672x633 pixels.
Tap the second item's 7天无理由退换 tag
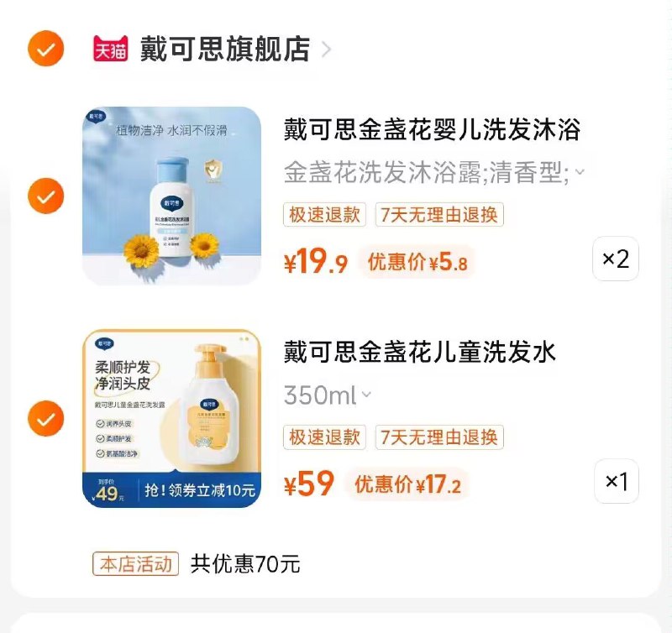(x=439, y=437)
